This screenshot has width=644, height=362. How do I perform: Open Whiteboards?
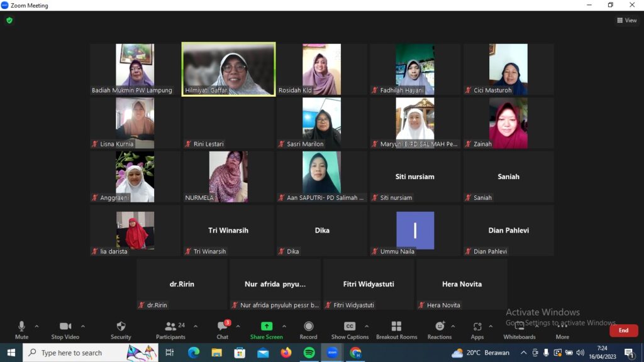519,329
